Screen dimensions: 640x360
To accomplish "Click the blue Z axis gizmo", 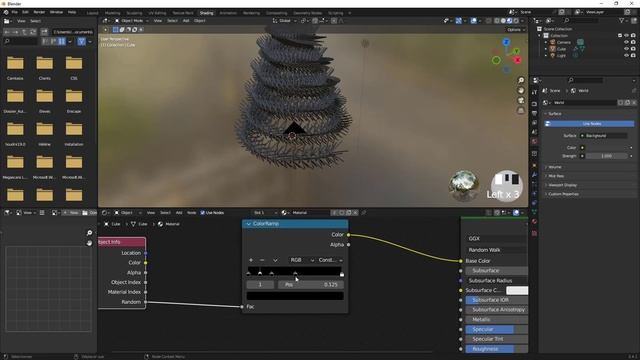I will pos(506,42).
